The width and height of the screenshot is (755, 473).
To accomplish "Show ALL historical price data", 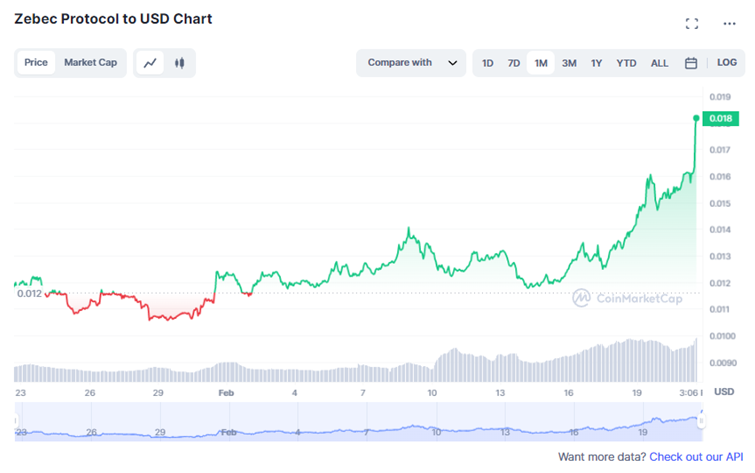I will 660,63.
